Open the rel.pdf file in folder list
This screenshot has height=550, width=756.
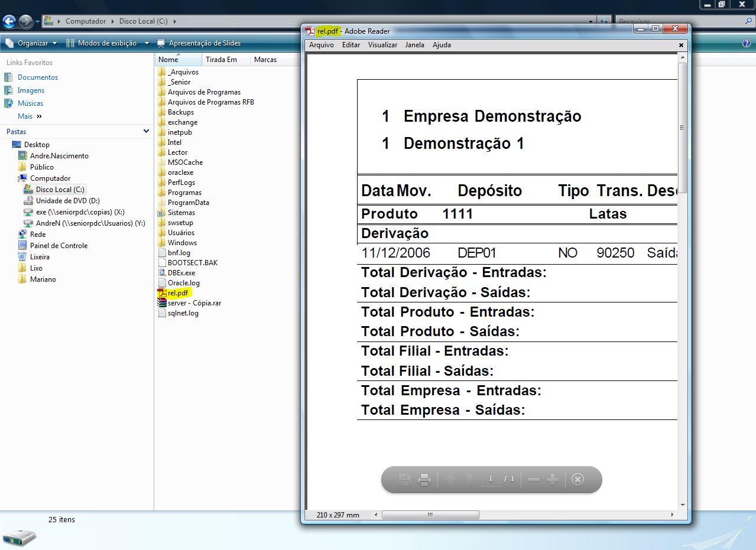(x=177, y=293)
